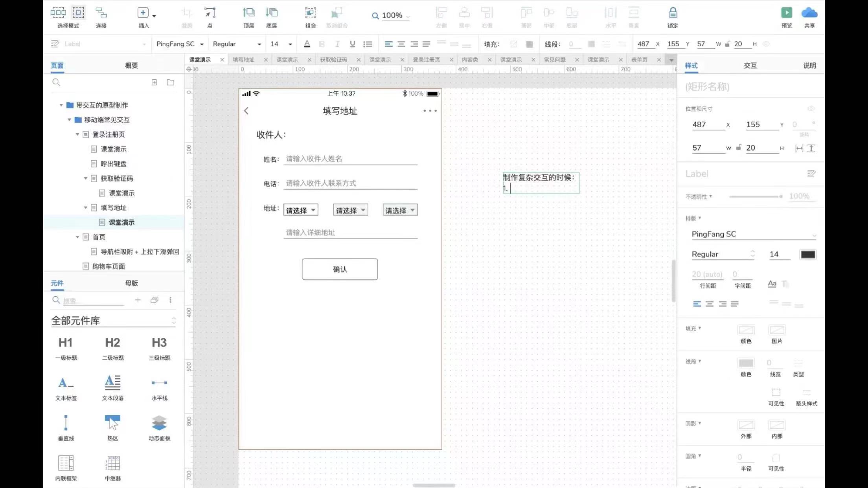Switch to the 母版 tab
The image size is (868, 488).
[x=131, y=283]
